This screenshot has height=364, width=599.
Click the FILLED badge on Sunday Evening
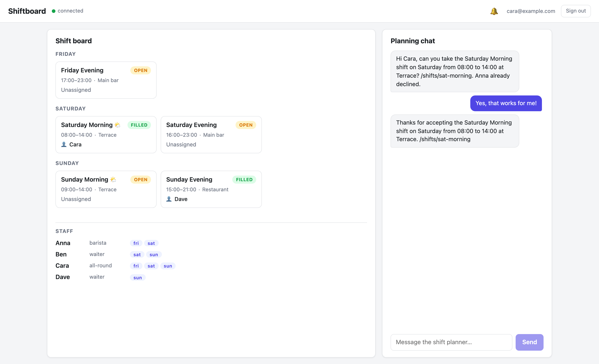coord(244,180)
